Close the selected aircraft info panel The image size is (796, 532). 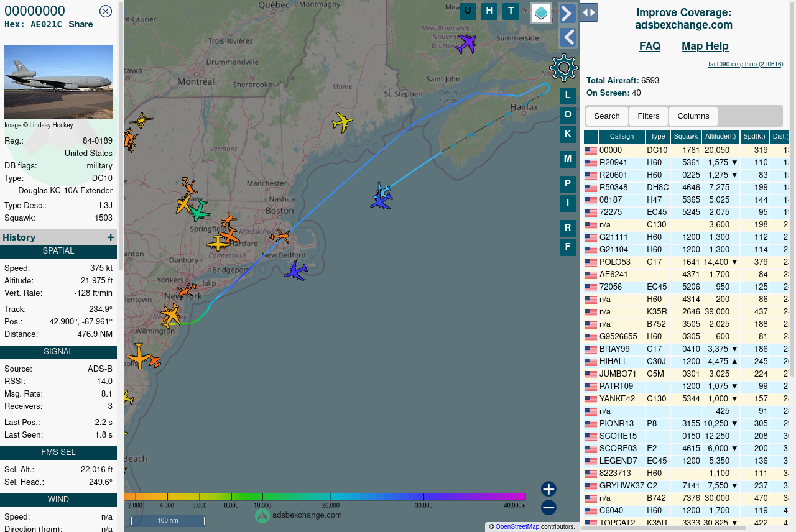point(106,11)
